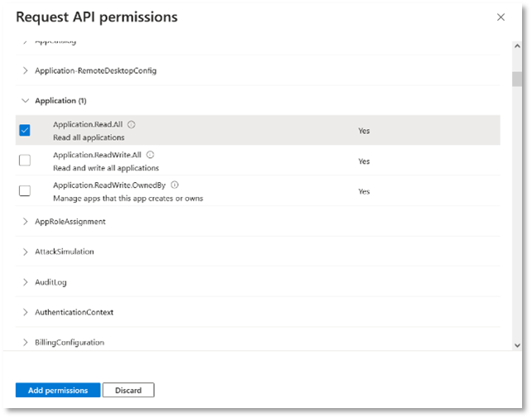Viewport: 532px width, 418px height.
Task: Expand the AttackSimulation permissions group
Action: coord(25,252)
